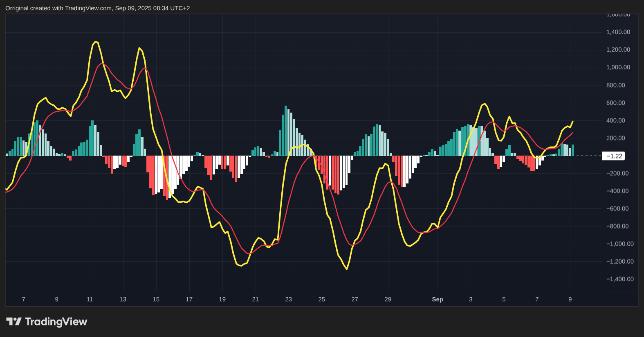The height and width of the screenshot is (337, 644).
Task: Click the −200.00 price axis label
Action: pyautogui.click(x=617, y=173)
